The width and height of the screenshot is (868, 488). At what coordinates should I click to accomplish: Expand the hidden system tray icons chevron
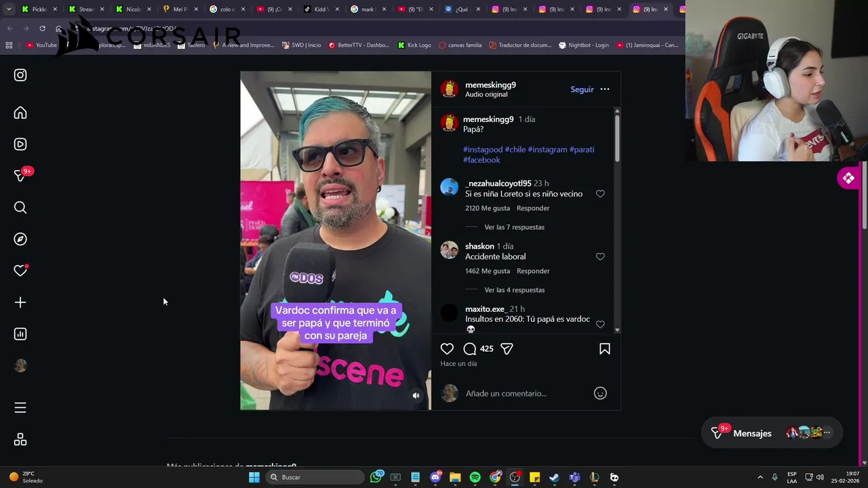(x=760, y=477)
